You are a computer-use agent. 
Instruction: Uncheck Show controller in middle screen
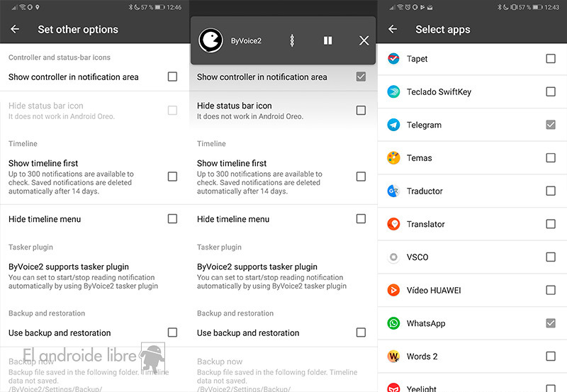(x=361, y=77)
